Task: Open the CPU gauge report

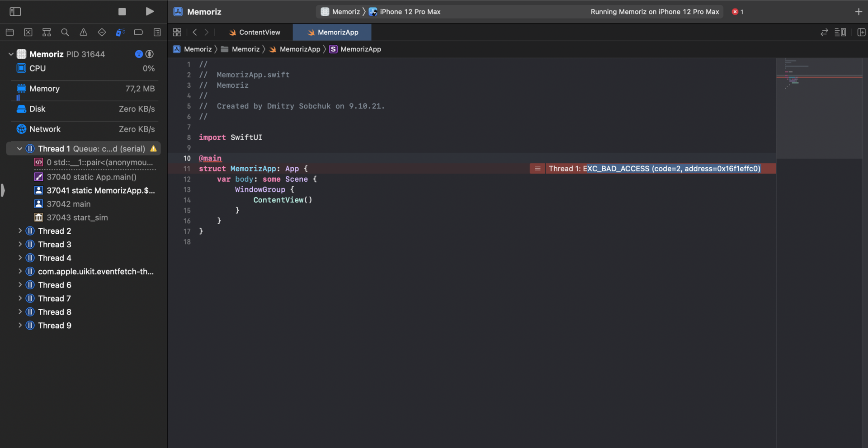Action: [85, 68]
